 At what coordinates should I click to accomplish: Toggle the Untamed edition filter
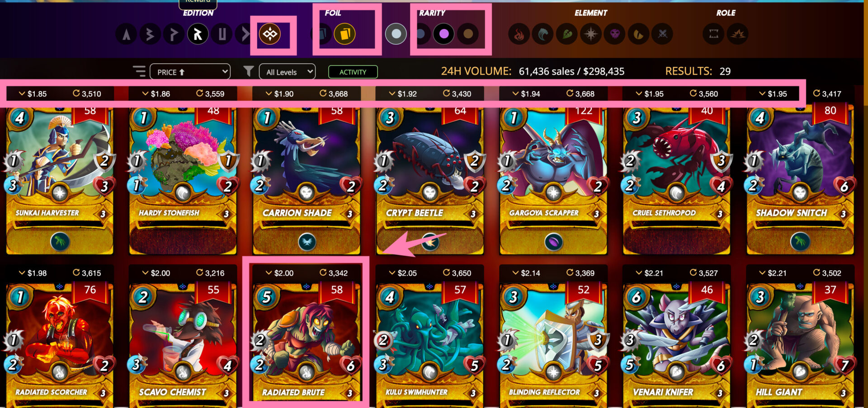(x=222, y=34)
